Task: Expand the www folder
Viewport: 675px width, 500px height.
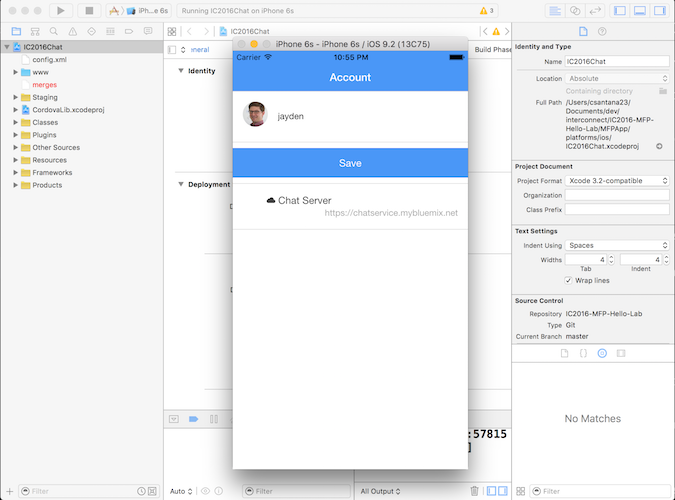Action: pos(15,72)
